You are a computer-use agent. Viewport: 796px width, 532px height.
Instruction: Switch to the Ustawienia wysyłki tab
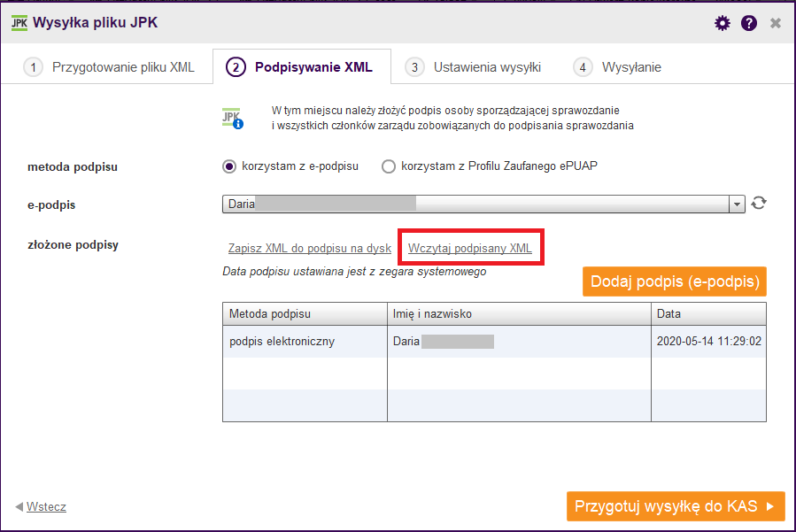473,67
